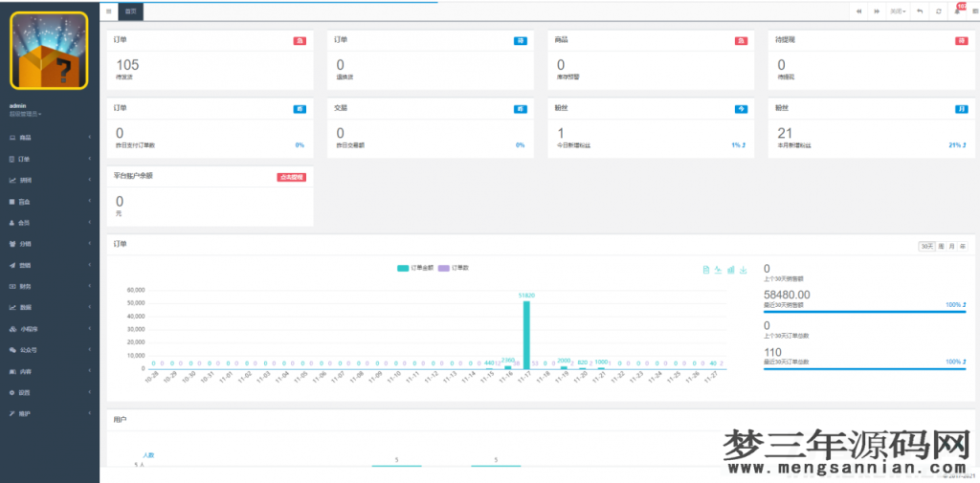Toggle 订单数 series in chart legend

click(x=456, y=269)
